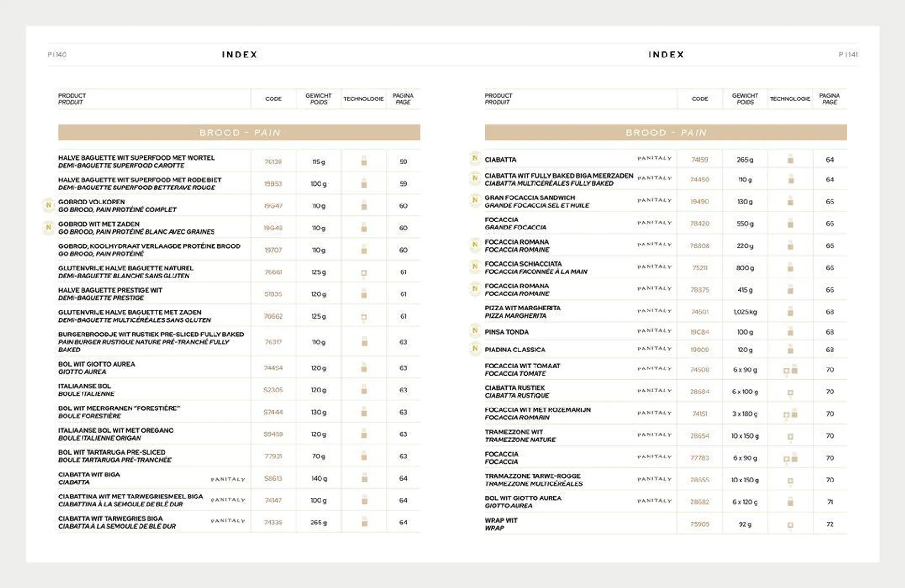
Task: Select technology icon in the Italiaanse bol row
Action: 364,389
